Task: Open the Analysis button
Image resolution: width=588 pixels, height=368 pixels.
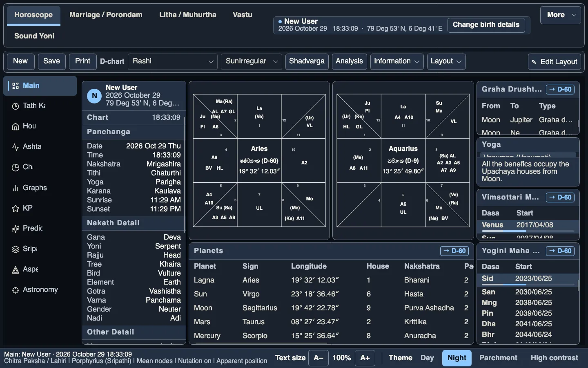Action: click(x=349, y=61)
